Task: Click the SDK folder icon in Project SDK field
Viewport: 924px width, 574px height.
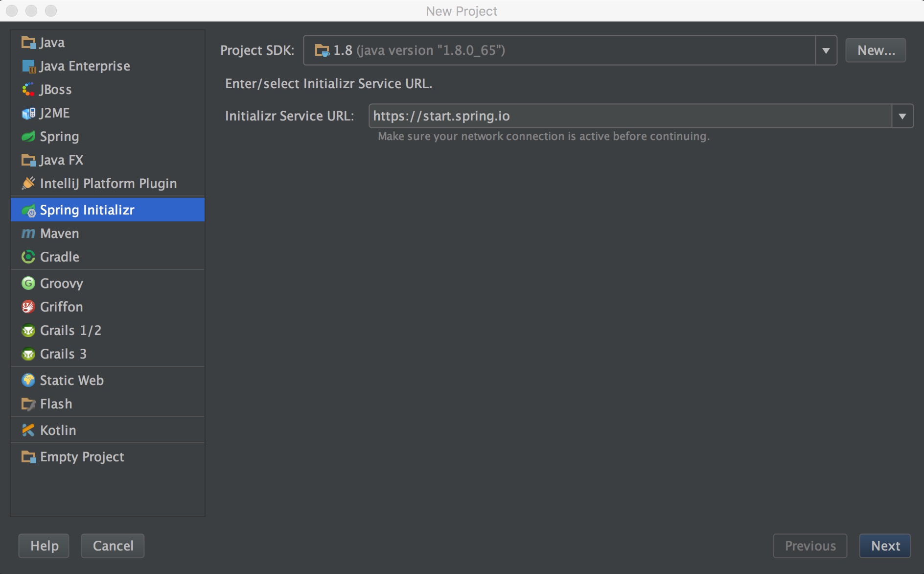Action: coord(322,50)
